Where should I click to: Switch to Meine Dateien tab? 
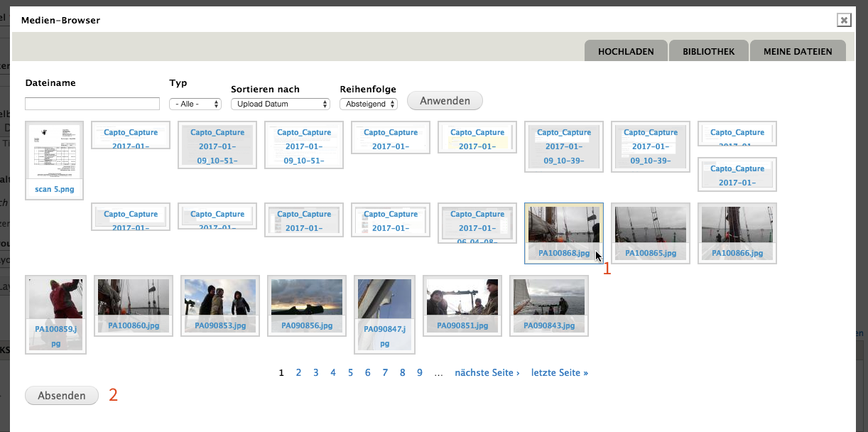click(x=797, y=52)
